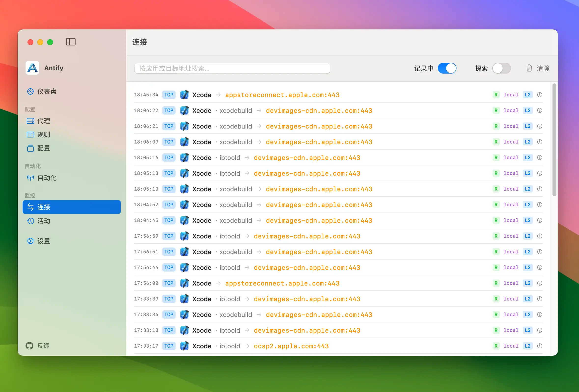Click the L2 badge on the 17:33:39 row
579x392 pixels.
(x=527, y=299)
